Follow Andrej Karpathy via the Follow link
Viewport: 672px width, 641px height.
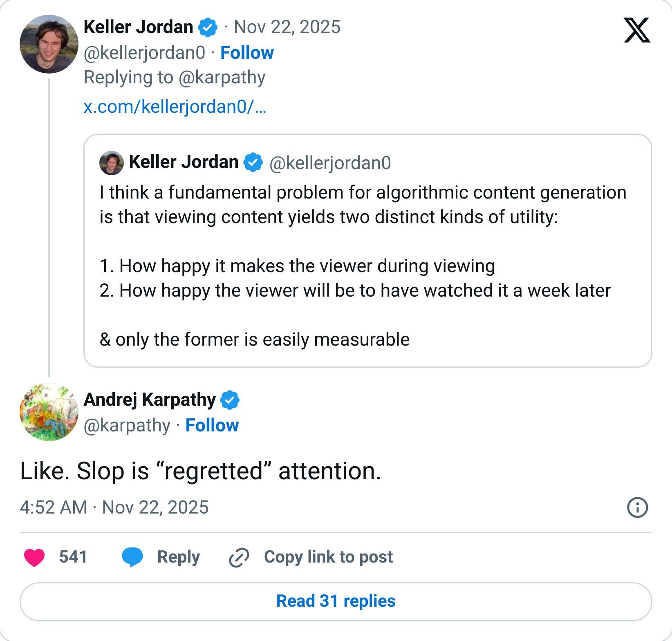point(212,425)
